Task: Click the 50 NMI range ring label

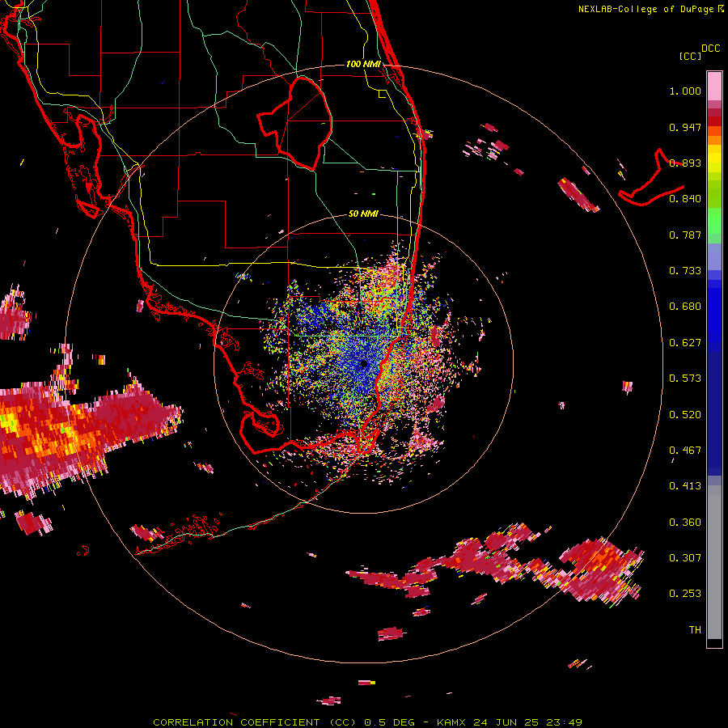Action: 363,214
